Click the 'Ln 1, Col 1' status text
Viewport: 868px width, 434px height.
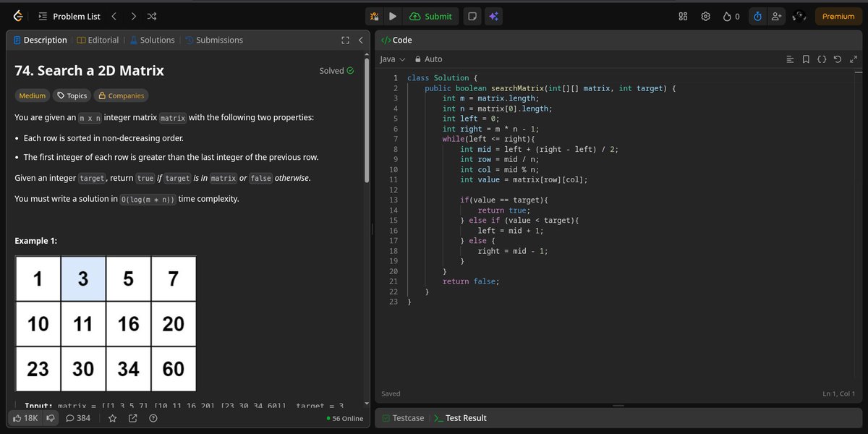(x=838, y=393)
